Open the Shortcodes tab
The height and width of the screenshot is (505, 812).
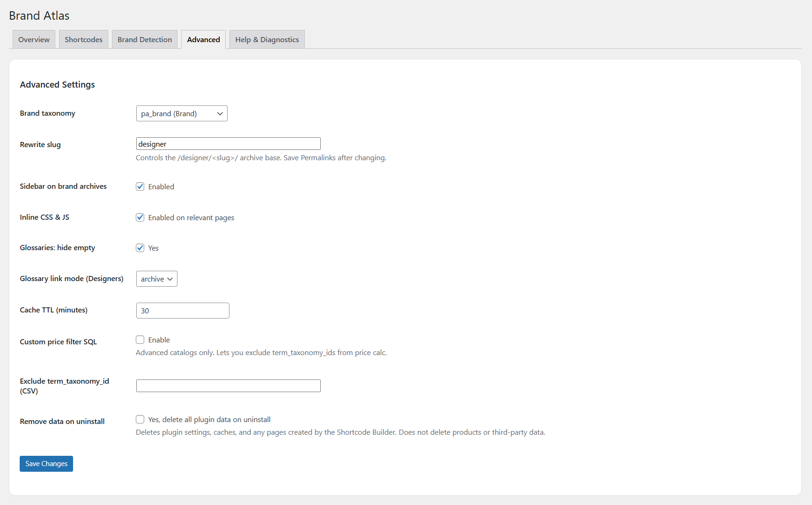coord(83,39)
